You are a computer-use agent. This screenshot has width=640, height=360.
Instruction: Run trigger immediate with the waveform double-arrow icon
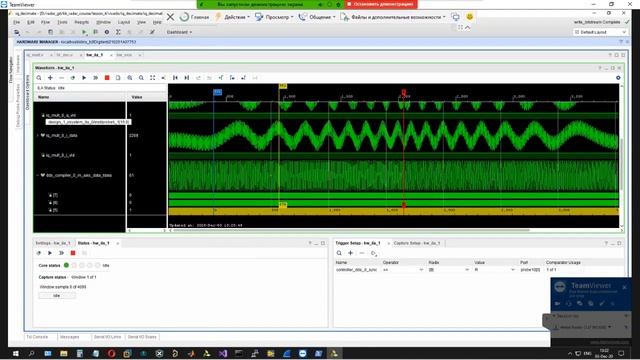(x=96, y=78)
